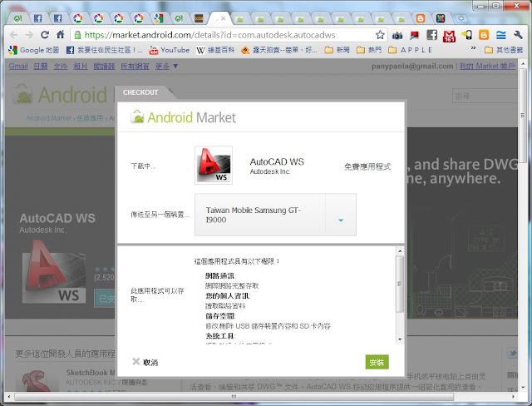Show hidden bookmarks with the chevron
The height and width of the screenshot is (406, 532).
[473, 48]
